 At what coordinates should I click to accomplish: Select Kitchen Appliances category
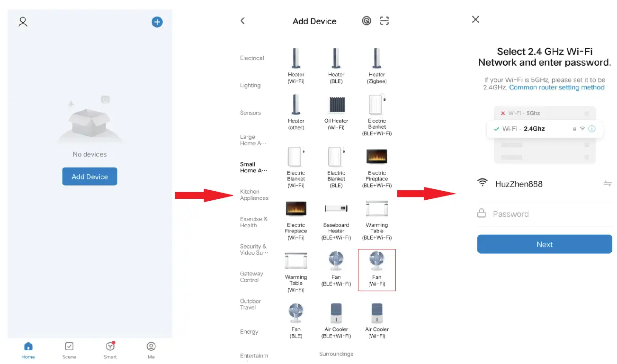pyautogui.click(x=254, y=195)
